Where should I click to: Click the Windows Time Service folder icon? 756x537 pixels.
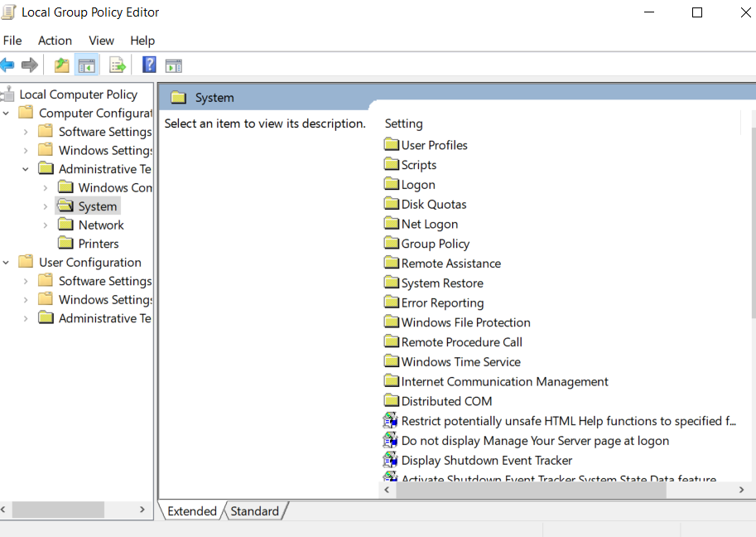pyautogui.click(x=392, y=361)
